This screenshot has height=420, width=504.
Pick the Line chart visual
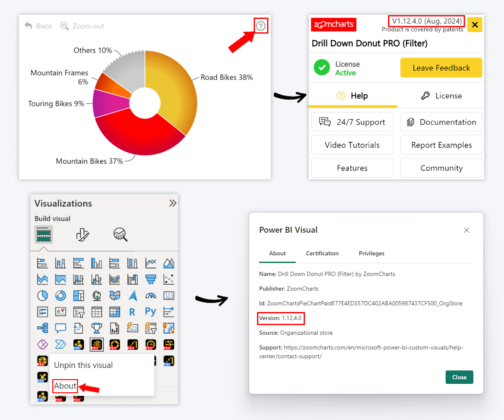coord(151,263)
